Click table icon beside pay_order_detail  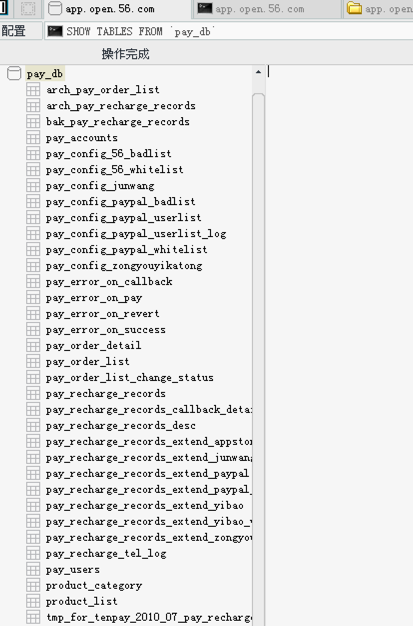point(33,345)
